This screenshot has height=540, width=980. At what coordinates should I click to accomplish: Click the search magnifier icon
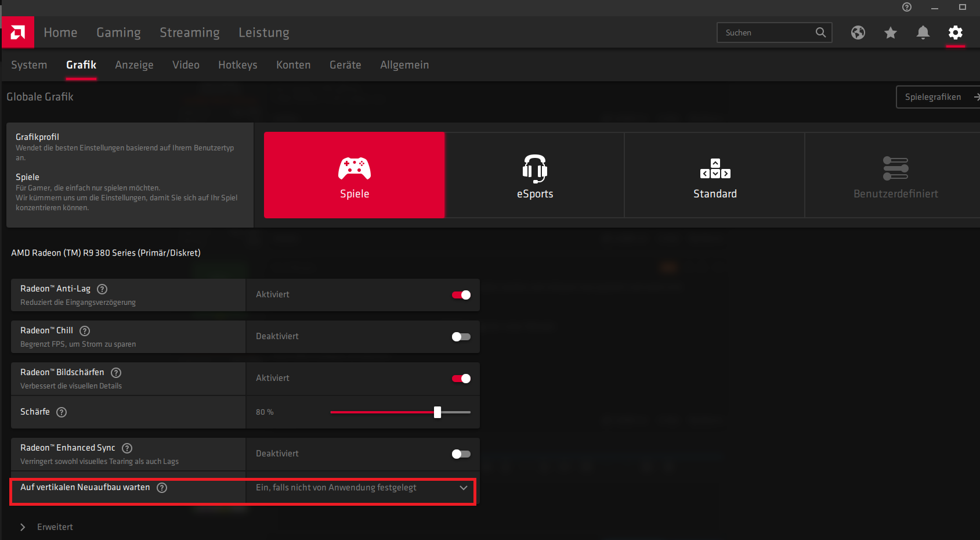pyautogui.click(x=820, y=33)
